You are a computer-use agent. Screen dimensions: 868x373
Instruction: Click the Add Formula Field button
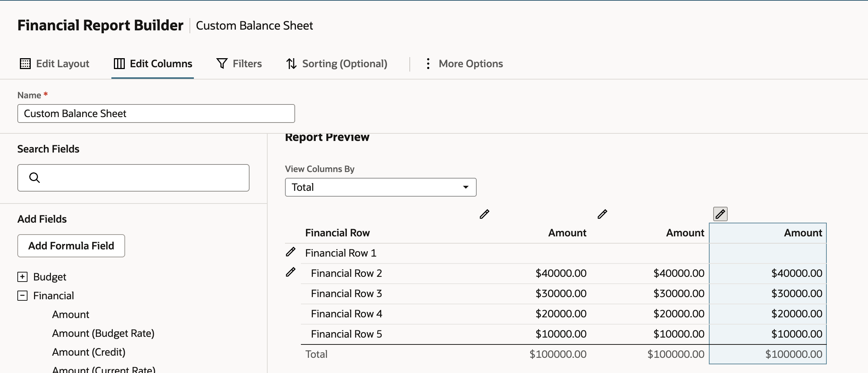pyautogui.click(x=71, y=246)
